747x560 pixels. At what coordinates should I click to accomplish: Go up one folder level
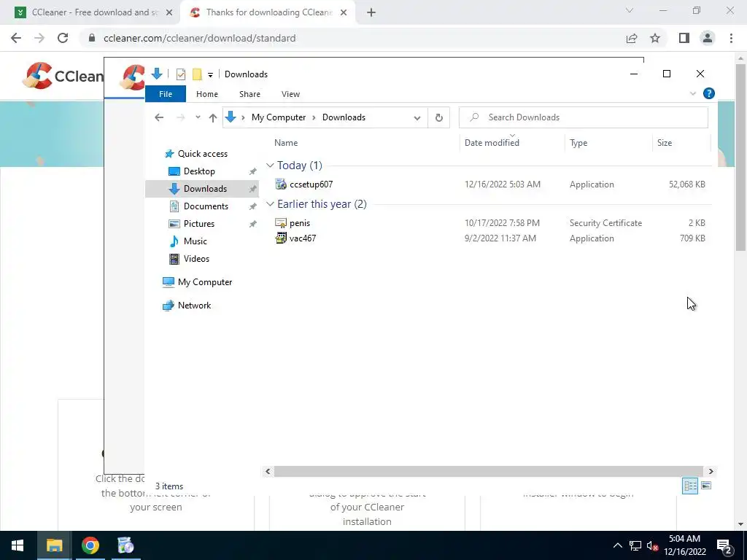[x=213, y=117]
